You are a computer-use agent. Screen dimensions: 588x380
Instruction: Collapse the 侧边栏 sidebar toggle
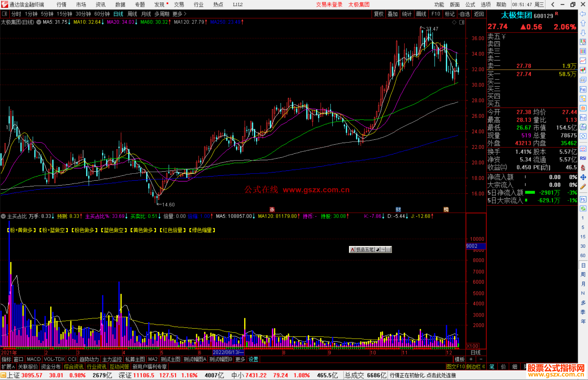click(476, 367)
